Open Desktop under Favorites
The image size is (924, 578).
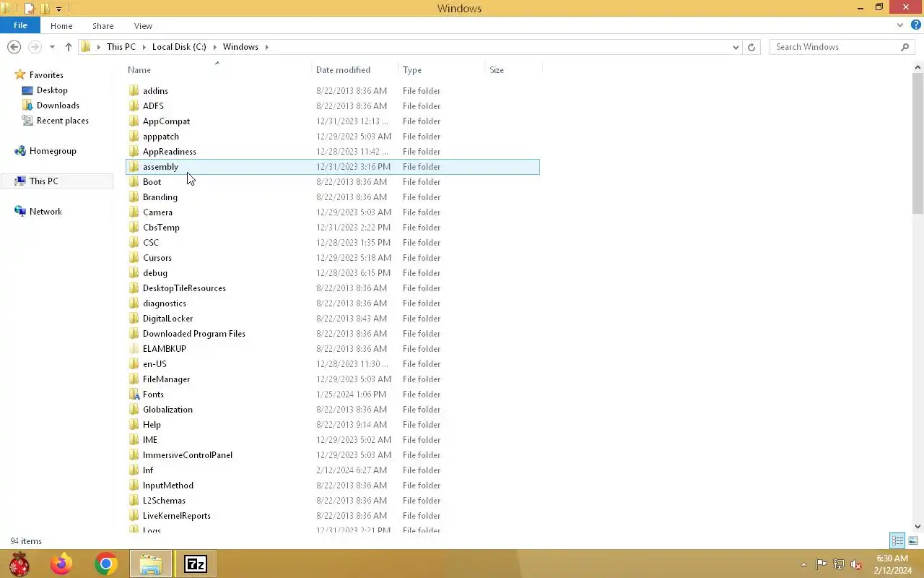(52, 90)
